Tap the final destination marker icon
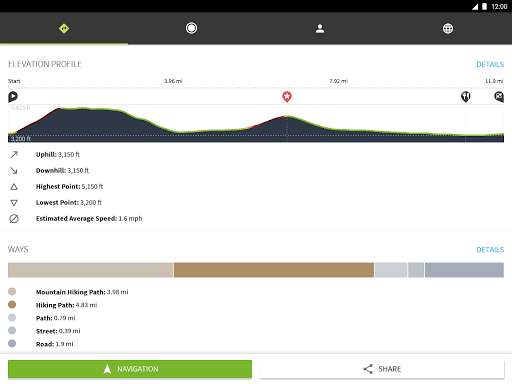The width and height of the screenshot is (512, 384). [499, 97]
